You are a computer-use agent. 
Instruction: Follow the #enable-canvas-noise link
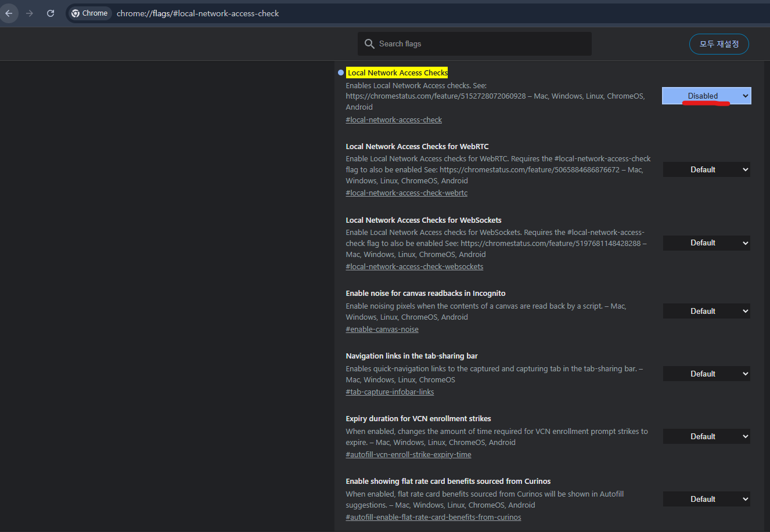382,330
